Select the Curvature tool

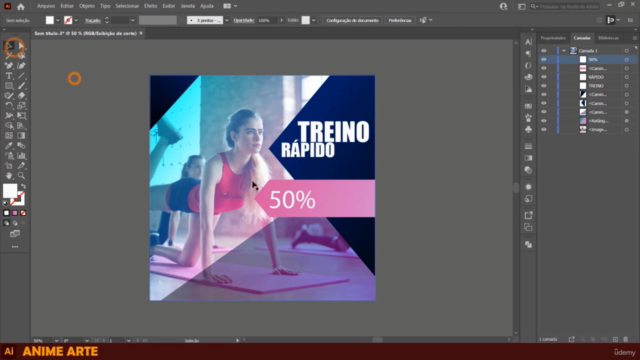point(21,66)
